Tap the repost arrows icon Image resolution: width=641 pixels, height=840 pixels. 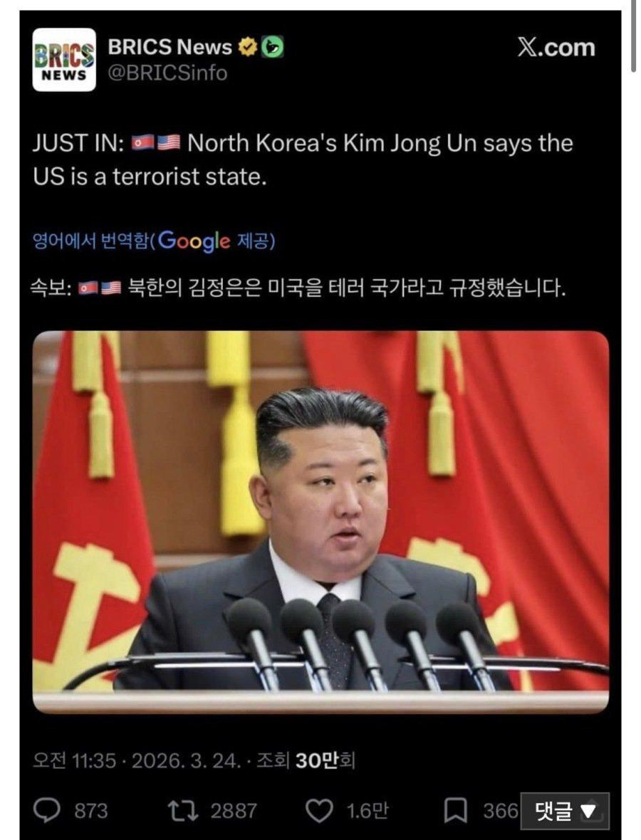(183, 811)
